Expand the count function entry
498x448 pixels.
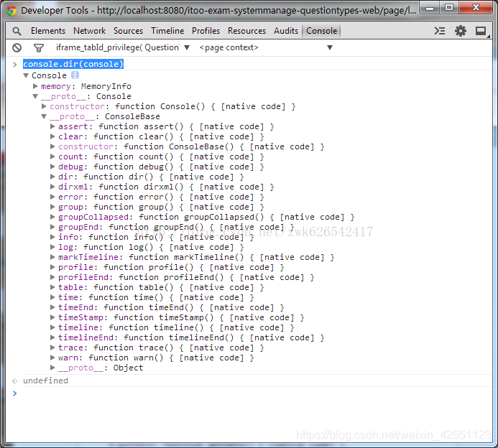click(x=52, y=157)
